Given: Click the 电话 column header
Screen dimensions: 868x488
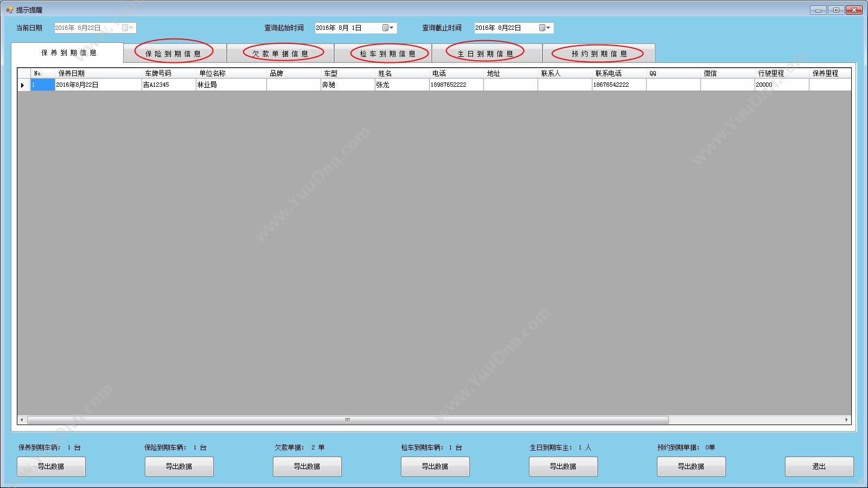Looking at the screenshot, I should (456, 73).
